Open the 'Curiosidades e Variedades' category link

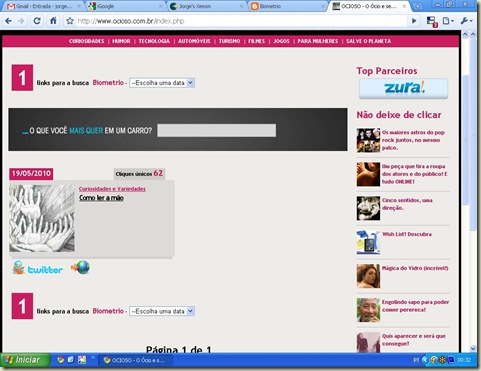point(112,189)
